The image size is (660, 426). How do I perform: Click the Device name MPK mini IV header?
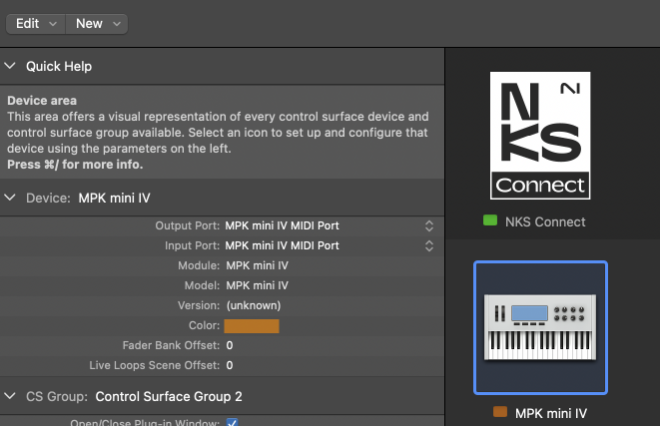tap(114, 198)
